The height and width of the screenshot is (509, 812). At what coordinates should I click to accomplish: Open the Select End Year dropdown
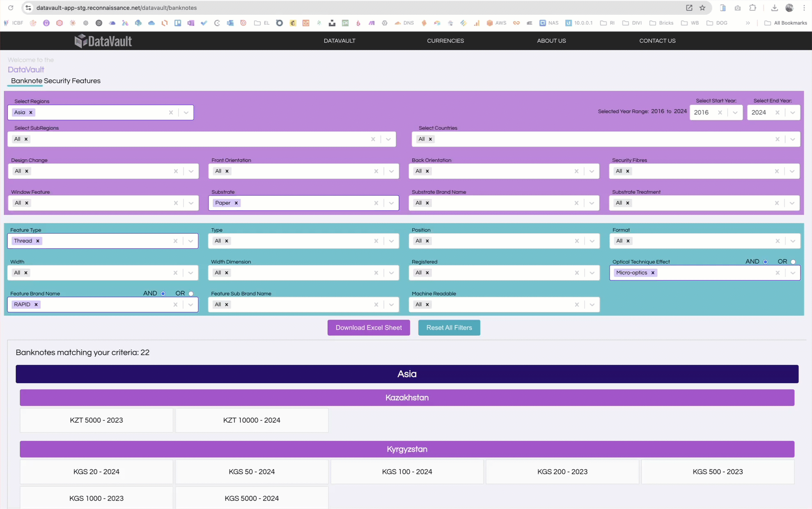(x=793, y=112)
